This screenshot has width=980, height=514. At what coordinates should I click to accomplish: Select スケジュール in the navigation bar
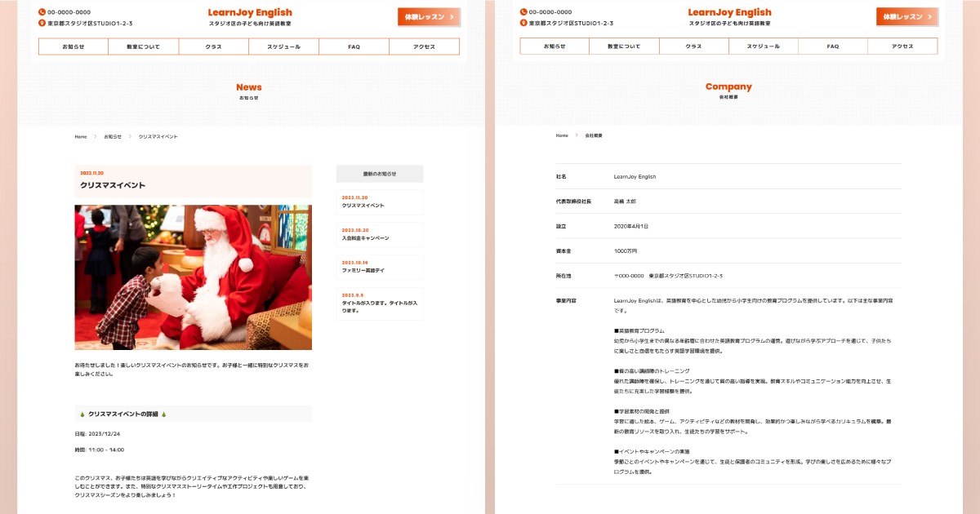tap(283, 47)
